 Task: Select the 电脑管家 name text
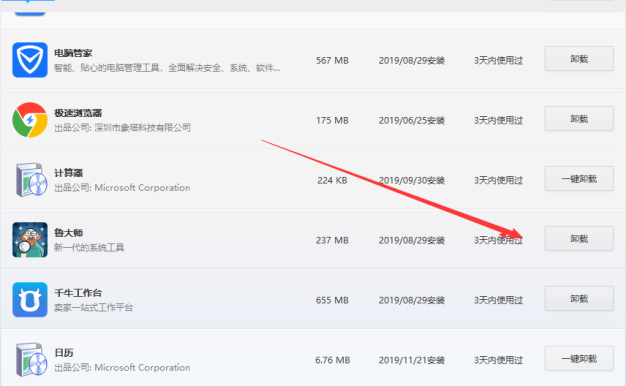(73, 53)
